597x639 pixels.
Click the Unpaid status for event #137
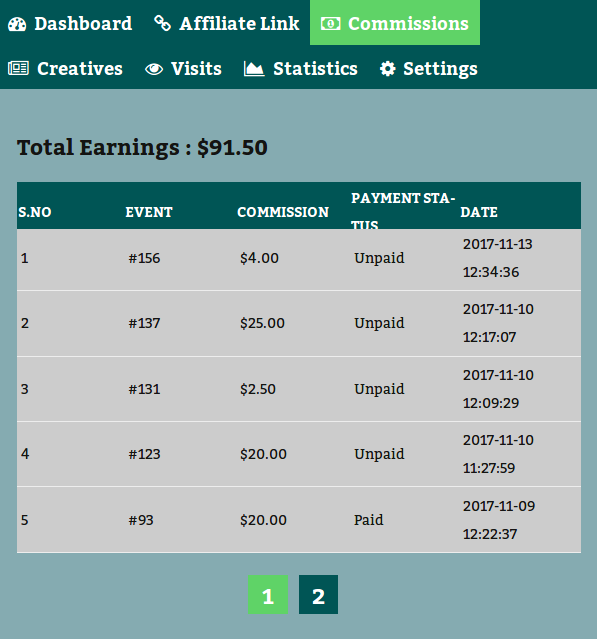pos(379,324)
